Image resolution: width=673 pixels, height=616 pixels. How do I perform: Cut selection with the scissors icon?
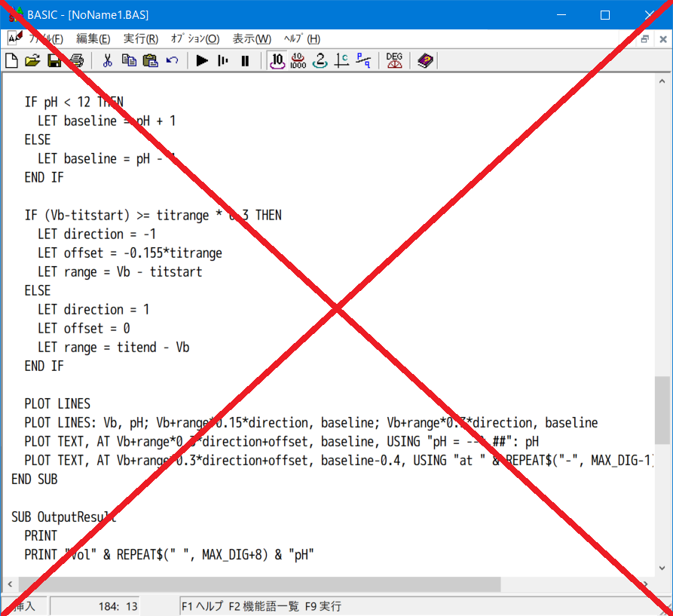107,61
